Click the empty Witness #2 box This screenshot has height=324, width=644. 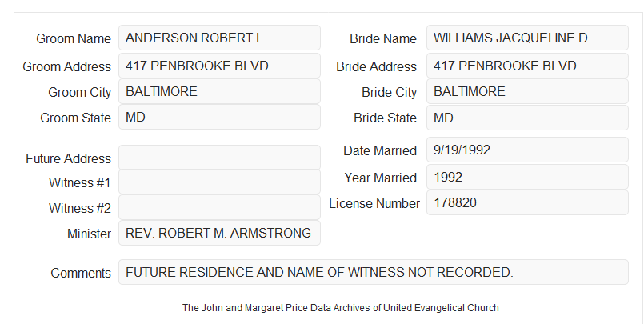[219, 207]
